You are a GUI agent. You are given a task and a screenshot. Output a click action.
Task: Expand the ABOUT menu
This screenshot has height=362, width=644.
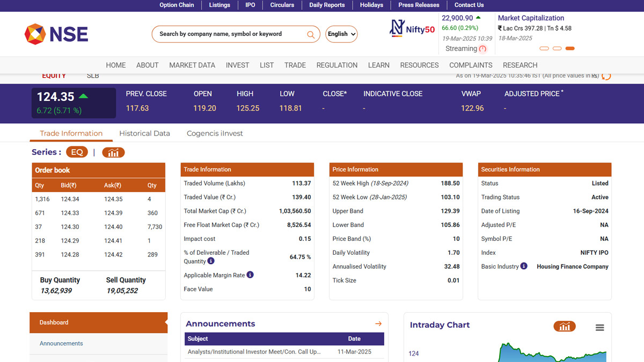point(147,65)
